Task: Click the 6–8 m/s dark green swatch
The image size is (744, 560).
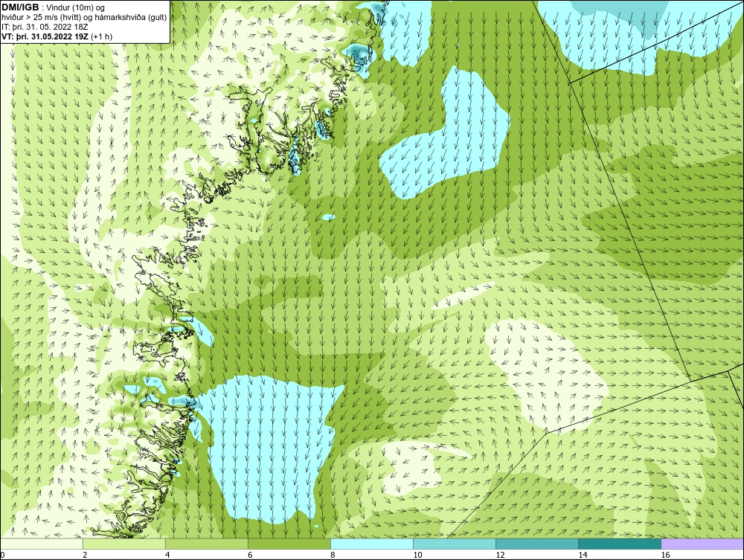Action: pos(289,544)
